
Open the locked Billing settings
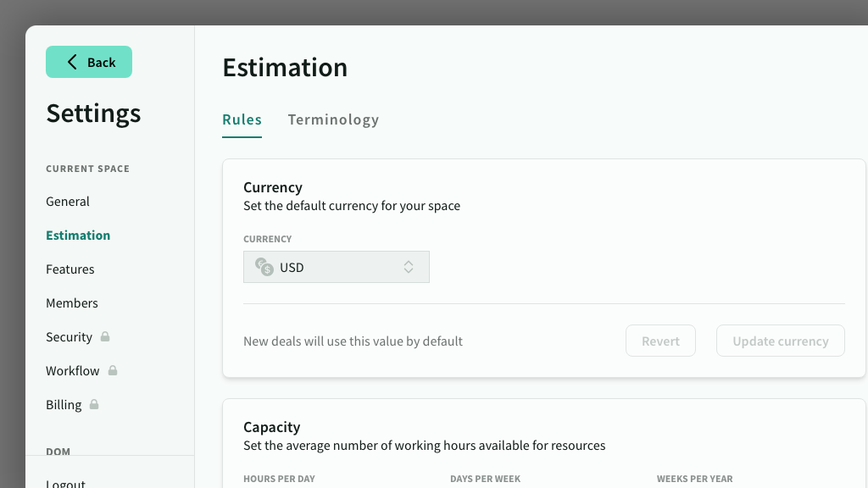(64, 404)
